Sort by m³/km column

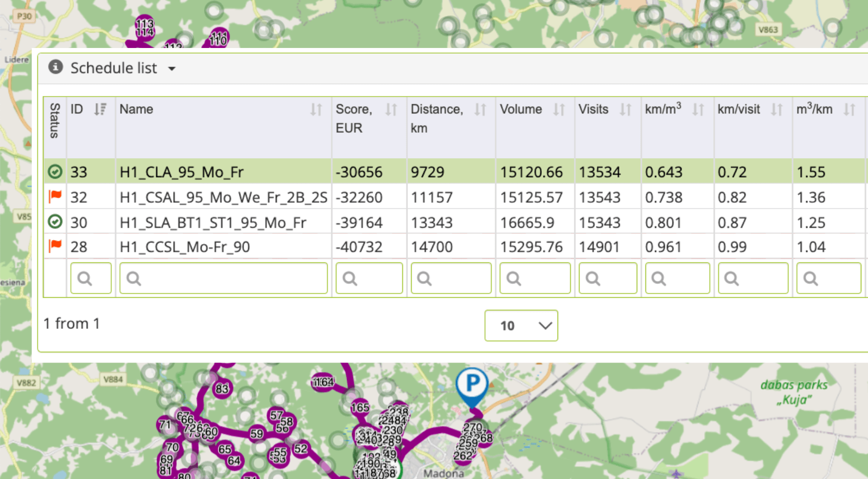click(x=850, y=109)
